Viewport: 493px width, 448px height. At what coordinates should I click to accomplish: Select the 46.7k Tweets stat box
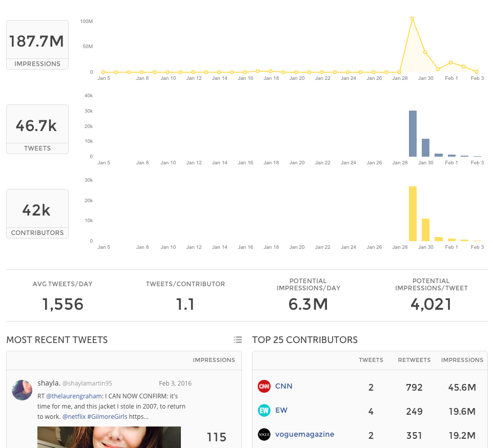click(x=37, y=129)
